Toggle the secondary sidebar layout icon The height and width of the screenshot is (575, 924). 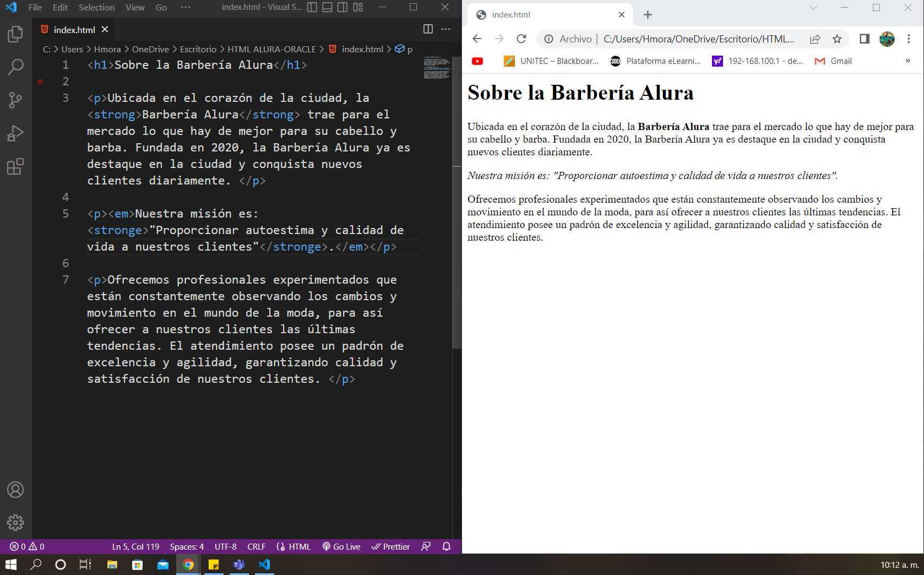coord(343,7)
